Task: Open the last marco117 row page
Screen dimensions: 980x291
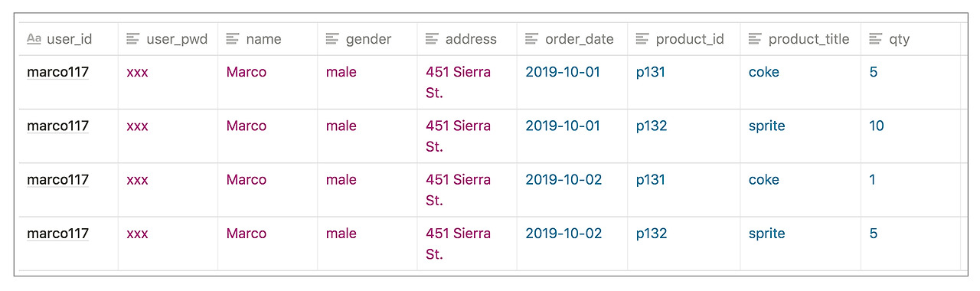Action: point(58,234)
